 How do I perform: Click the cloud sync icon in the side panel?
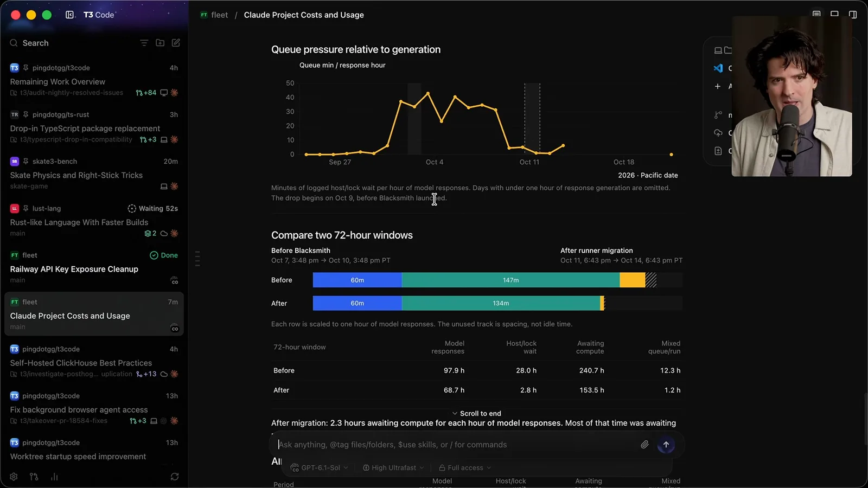tap(718, 133)
